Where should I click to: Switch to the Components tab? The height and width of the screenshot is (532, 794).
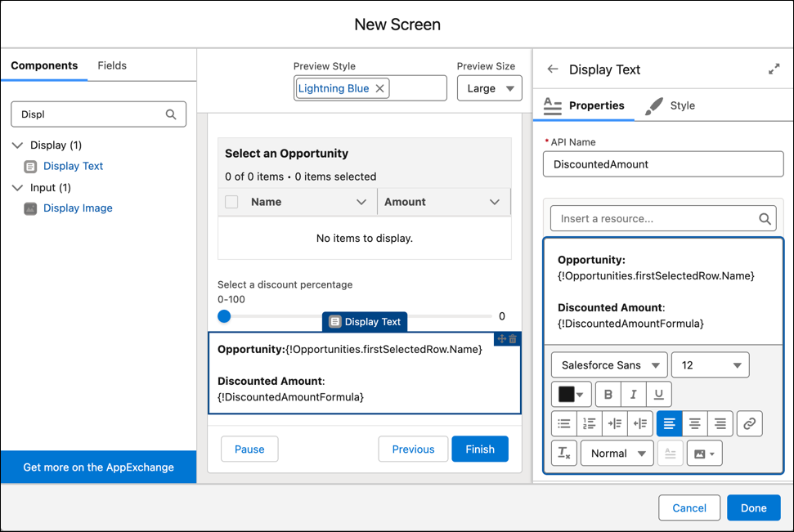coord(44,66)
